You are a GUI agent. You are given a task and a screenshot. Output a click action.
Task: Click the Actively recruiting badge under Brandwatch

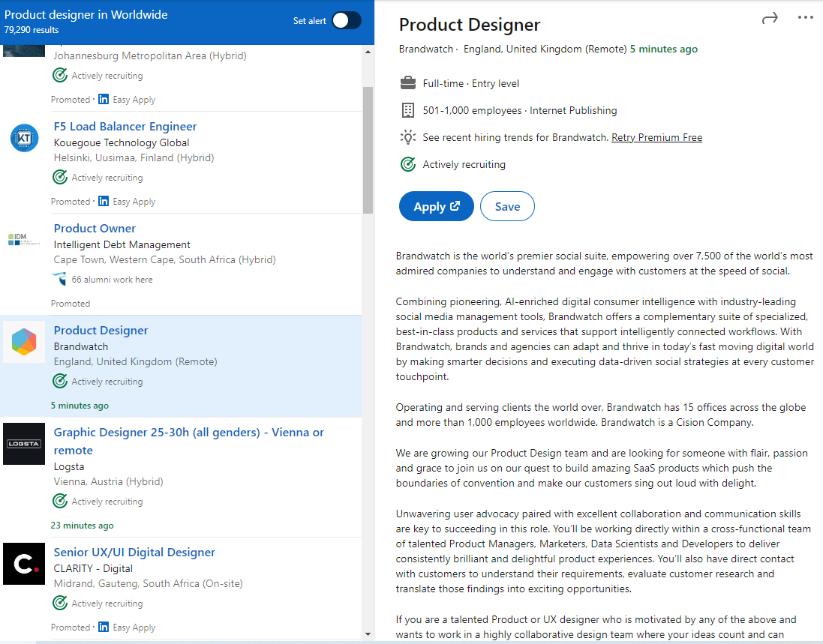point(407,163)
